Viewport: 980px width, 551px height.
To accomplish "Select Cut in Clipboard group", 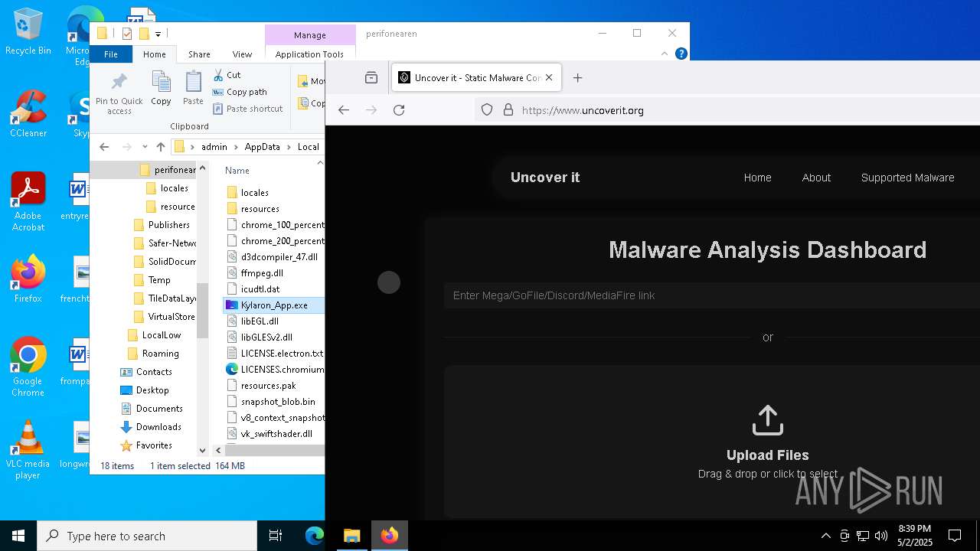I will point(227,75).
